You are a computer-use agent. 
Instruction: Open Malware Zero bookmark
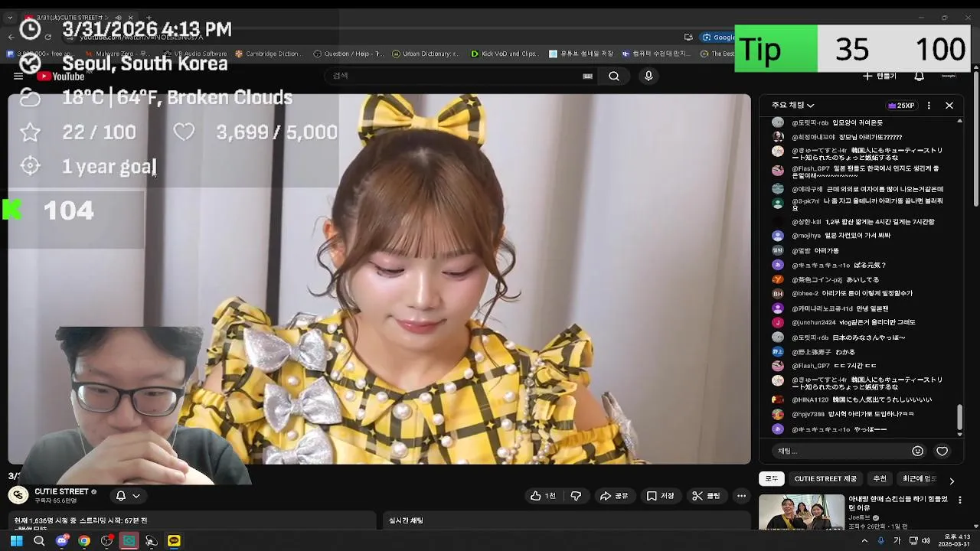tap(116, 54)
